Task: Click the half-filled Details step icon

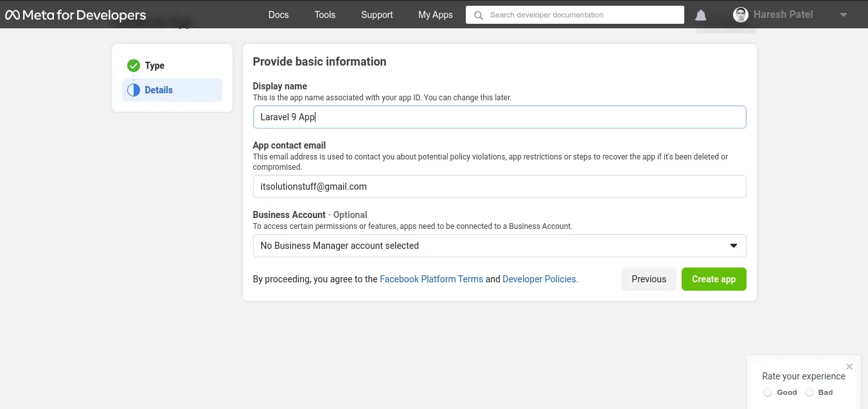Action: point(134,90)
